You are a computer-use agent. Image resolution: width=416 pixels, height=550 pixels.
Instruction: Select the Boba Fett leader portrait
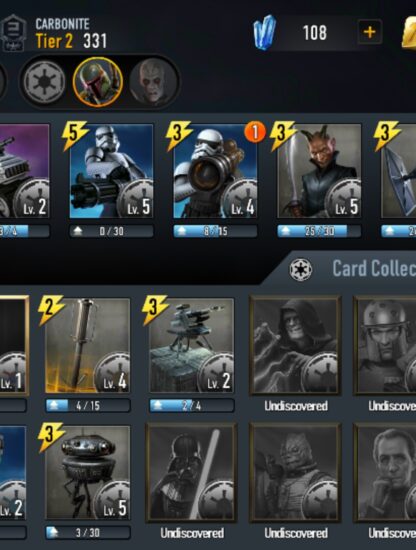coord(98,82)
